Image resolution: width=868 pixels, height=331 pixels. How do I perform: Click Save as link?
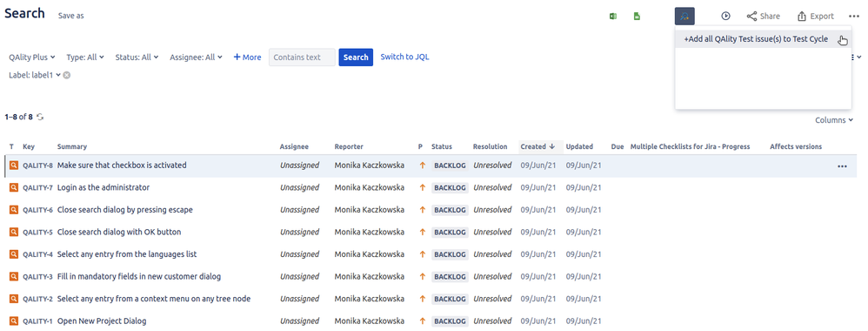(x=70, y=16)
